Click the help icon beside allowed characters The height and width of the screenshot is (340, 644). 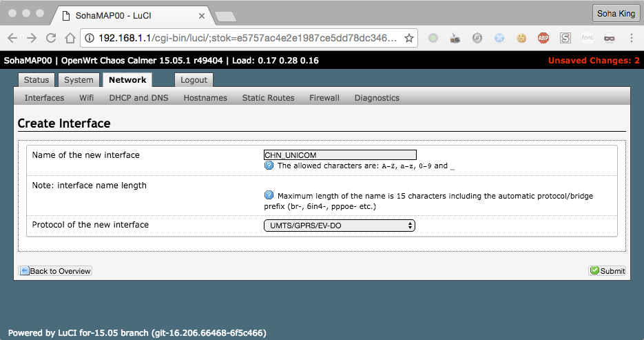point(269,166)
